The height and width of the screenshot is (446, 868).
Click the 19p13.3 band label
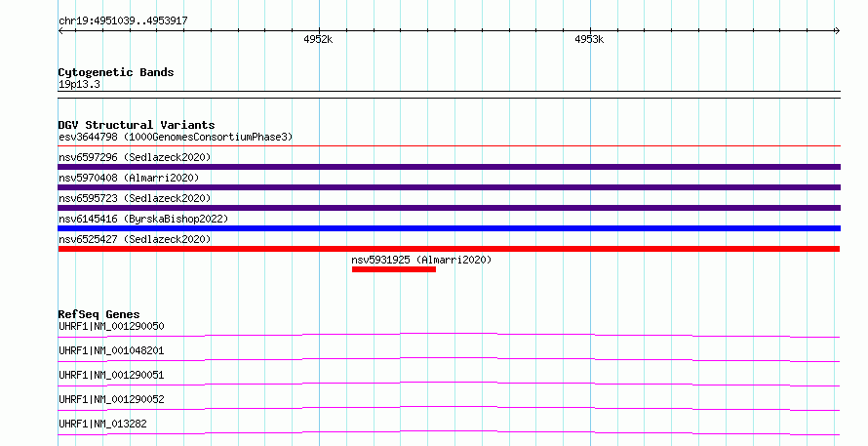(x=79, y=84)
